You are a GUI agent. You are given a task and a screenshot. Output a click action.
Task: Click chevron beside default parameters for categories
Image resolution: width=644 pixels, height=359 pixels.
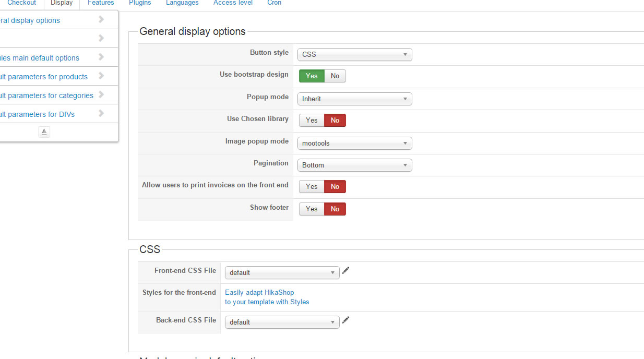click(101, 95)
